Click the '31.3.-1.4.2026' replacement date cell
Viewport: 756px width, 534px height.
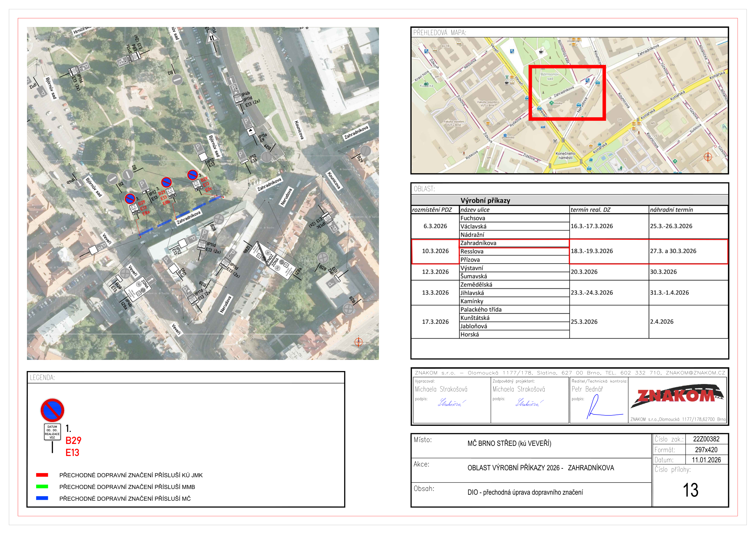[x=688, y=292]
